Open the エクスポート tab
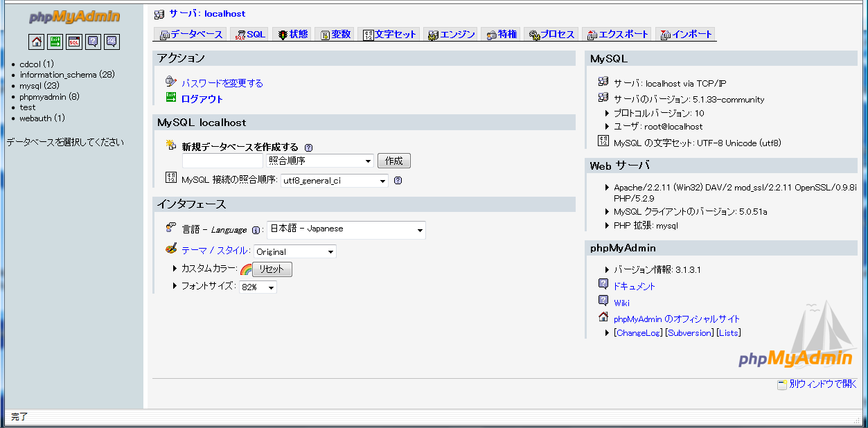This screenshot has width=868, height=428. pos(617,34)
